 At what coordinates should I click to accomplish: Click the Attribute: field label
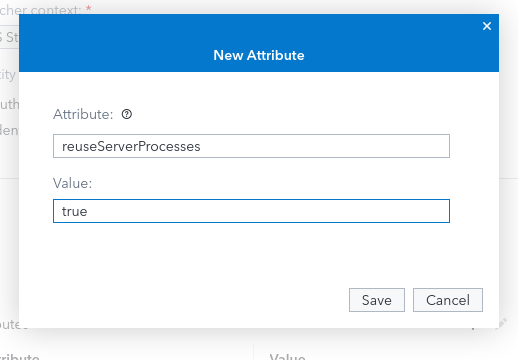(83, 114)
